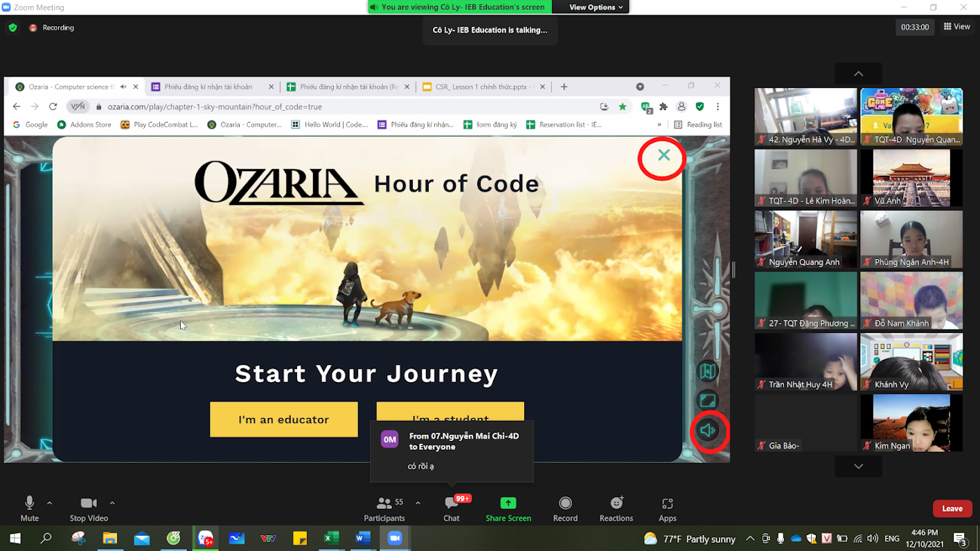This screenshot has width=980, height=551.
Task: Click the "I'm an educator" button
Action: pos(283,419)
